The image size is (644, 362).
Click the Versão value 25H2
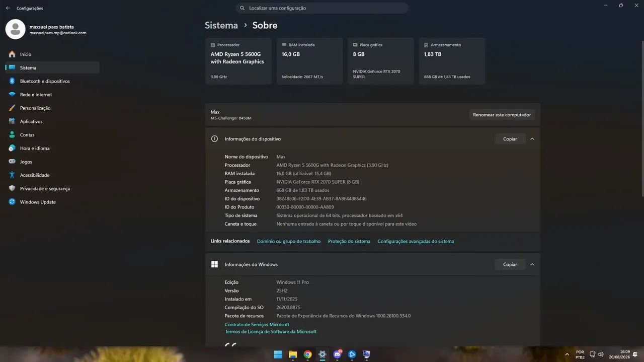282,291
